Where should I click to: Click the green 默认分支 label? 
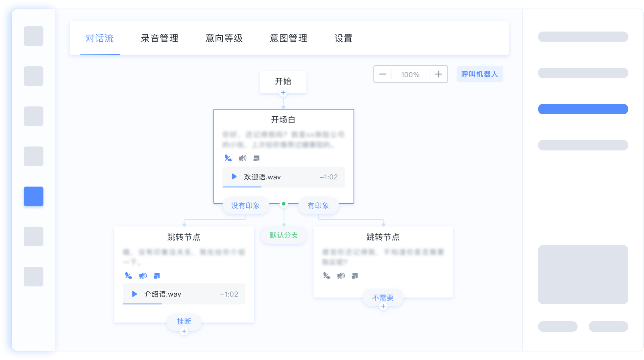coord(284,235)
